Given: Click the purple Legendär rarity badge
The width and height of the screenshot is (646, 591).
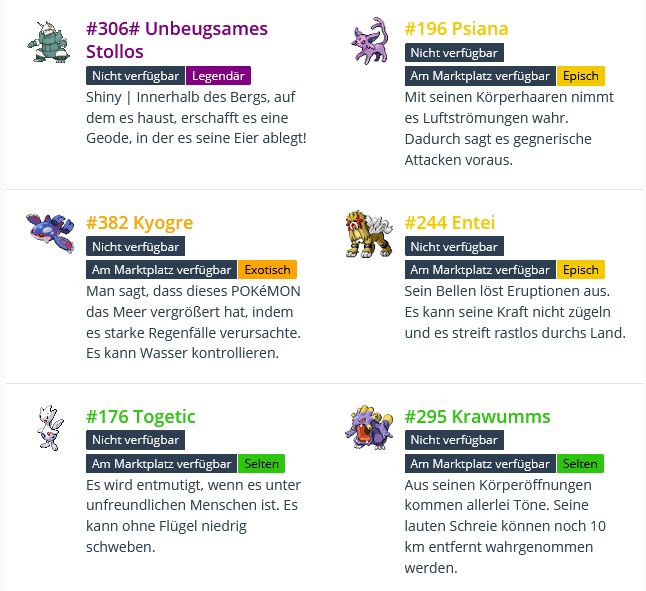Looking at the screenshot, I should click(218, 75).
